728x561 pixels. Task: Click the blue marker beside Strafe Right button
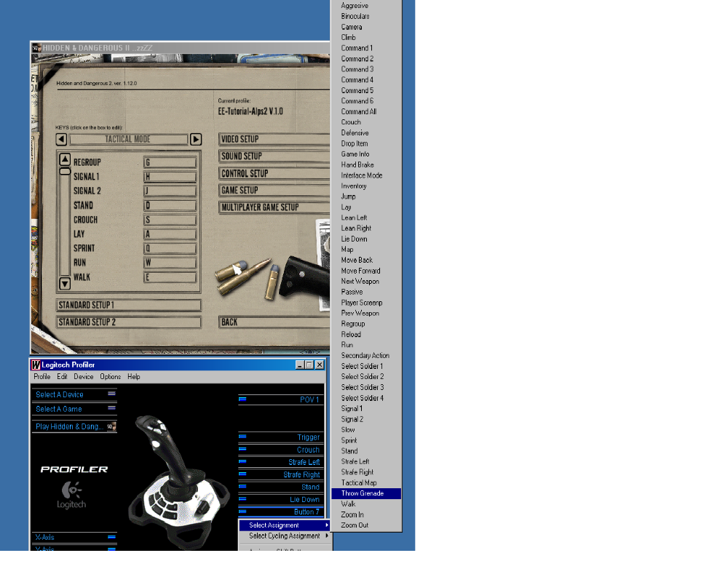[242, 474]
